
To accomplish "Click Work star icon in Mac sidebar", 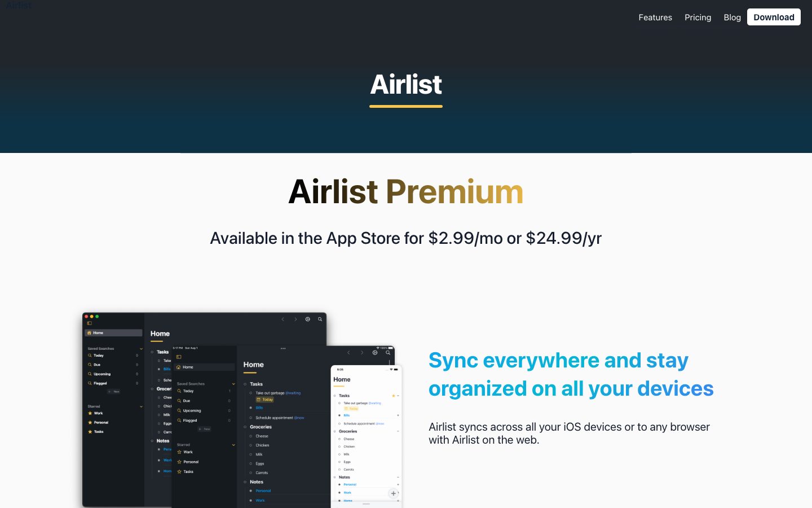I will [90, 413].
